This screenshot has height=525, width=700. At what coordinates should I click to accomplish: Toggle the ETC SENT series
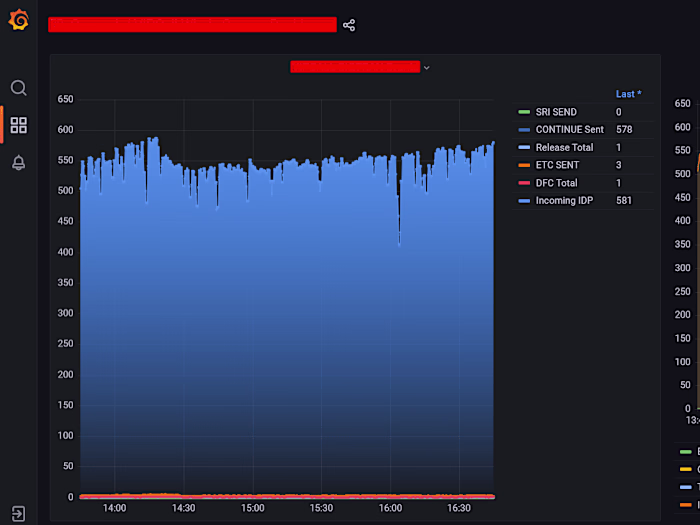point(557,165)
